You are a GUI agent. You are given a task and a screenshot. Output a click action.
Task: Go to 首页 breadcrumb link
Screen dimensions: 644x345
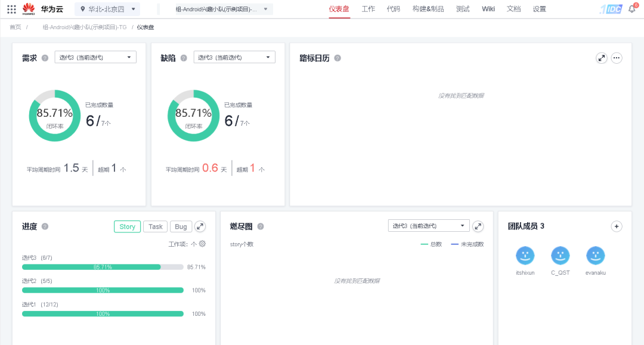(15, 27)
